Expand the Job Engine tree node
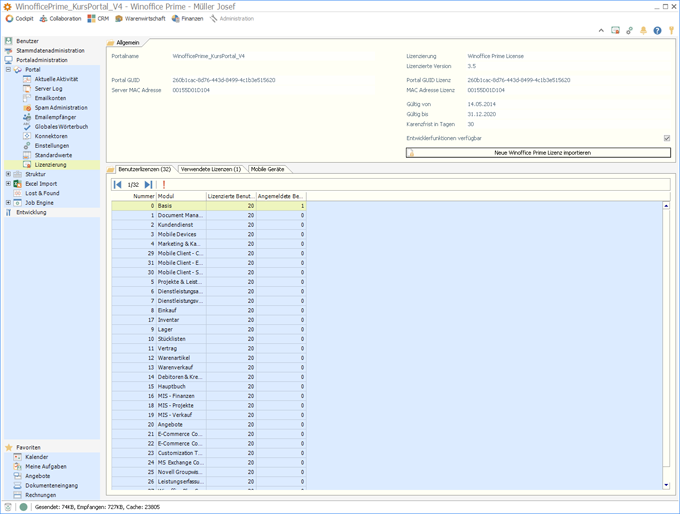Image resolution: width=680 pixels, height=514 pixels. tap(8, 203)
